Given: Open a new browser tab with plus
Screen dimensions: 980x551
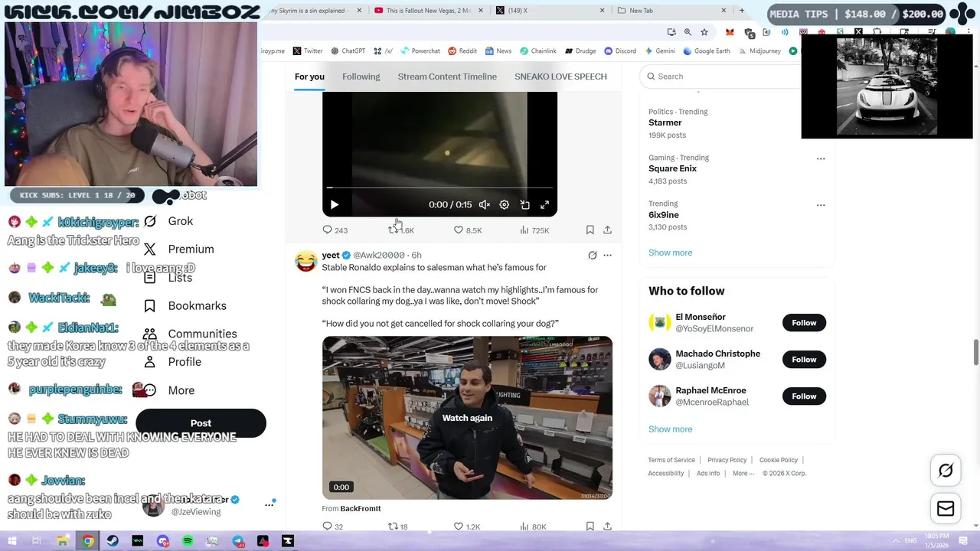Looking at the screenshot, I should click(741, 11).
